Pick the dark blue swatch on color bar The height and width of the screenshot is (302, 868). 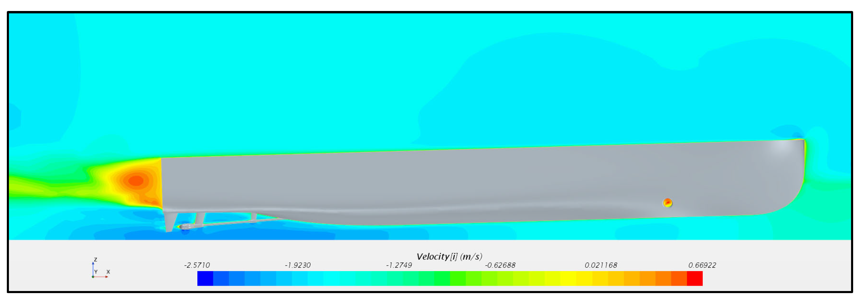click(205, 279)
